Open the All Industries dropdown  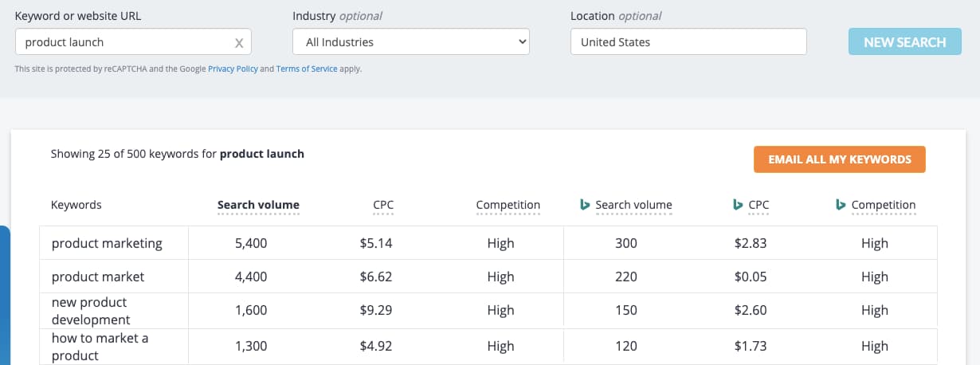[x=411, y=41]
